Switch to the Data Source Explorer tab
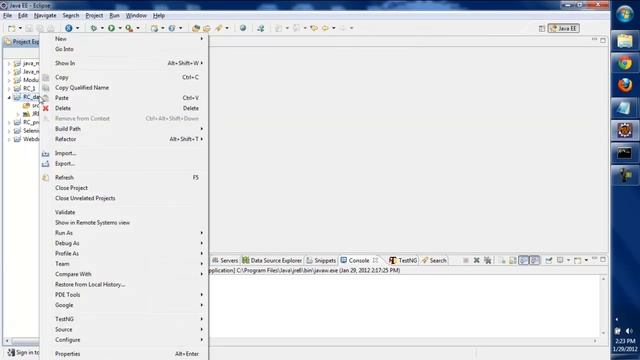 (272, 260)
